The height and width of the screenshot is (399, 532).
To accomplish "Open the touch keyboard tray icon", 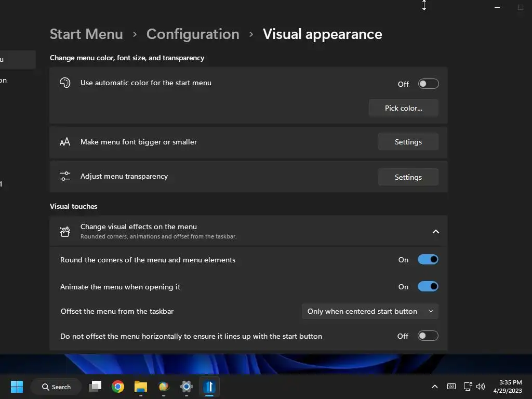I will click(451, 387).
